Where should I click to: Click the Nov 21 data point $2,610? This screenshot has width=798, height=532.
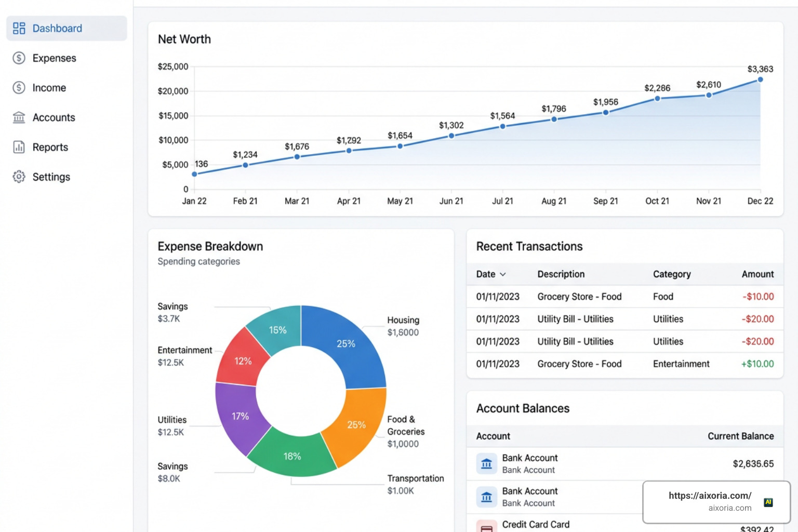[709, 95]
